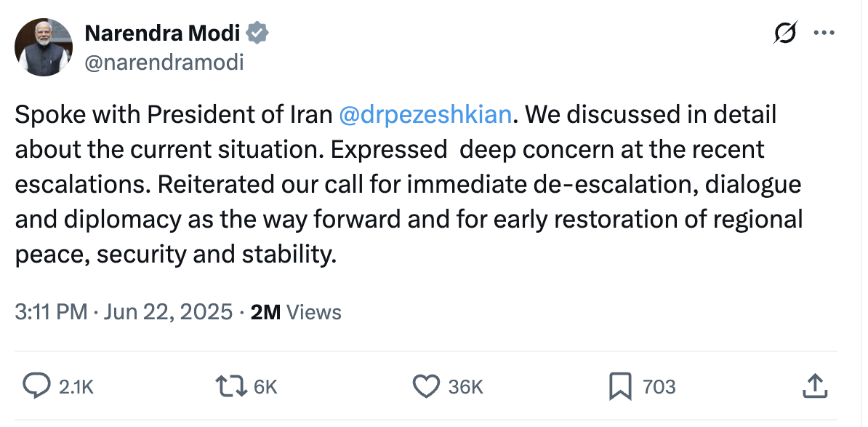The width and height of the screenshot is (868, 427).
Task: Open Narendra Modi's profile picture
Action: coord(44,47)
